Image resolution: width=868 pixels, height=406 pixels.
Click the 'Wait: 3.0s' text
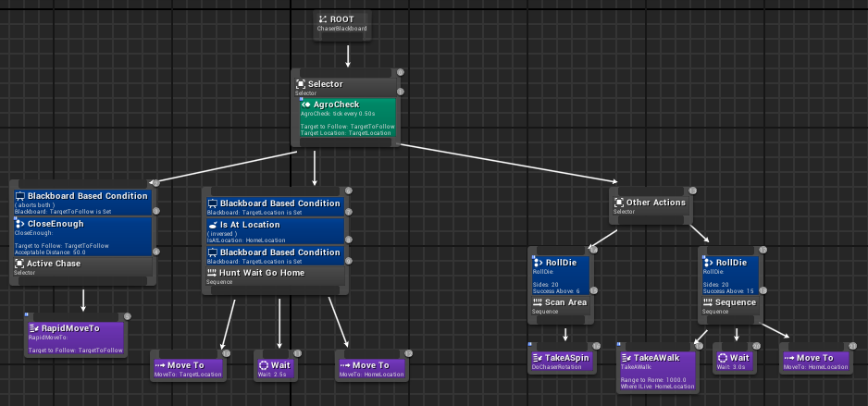731,367
